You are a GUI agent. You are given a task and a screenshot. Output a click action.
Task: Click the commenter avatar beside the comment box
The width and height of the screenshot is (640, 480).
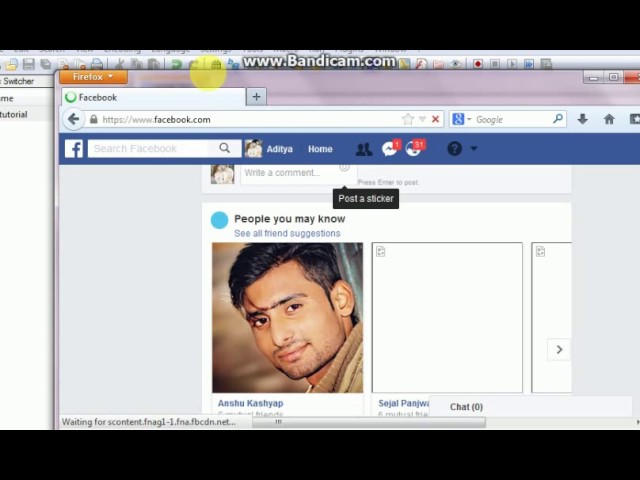click(222, 174)
